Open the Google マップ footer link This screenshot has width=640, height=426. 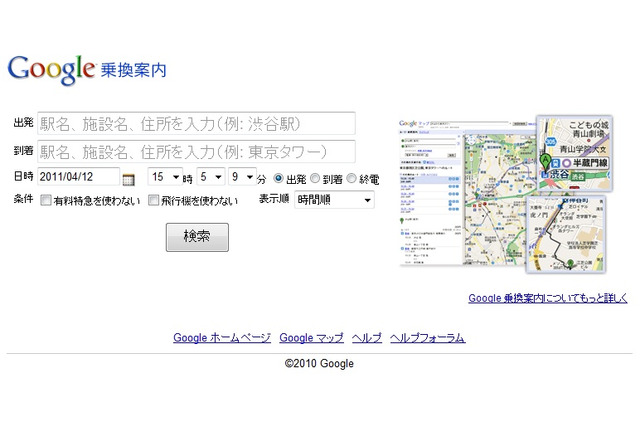point(311,338)
